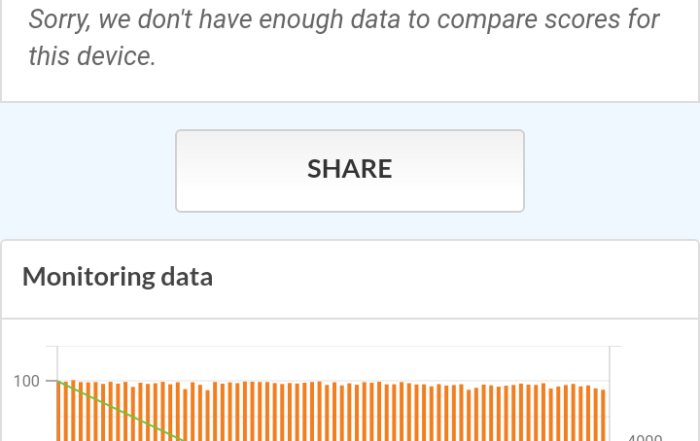Viewport: 700px width, 441px height.
Task: Select the Monitoring data heading
Action: 118,277
